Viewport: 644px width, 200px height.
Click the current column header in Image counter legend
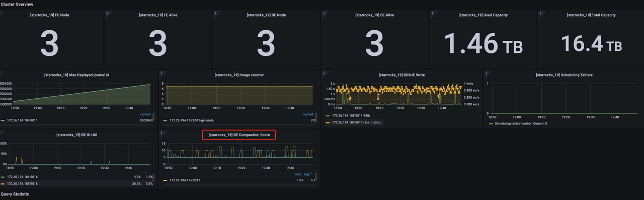click(x=308, y=114)
